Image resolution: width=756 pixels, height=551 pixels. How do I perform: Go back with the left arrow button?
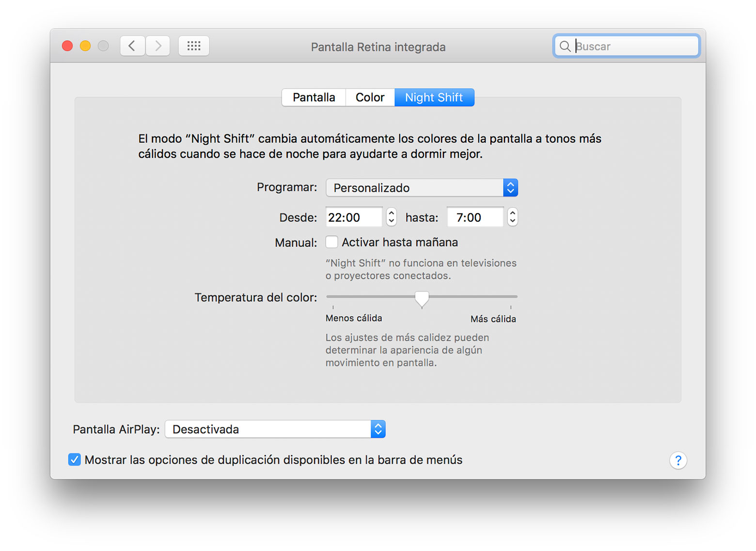pos(132,46)
